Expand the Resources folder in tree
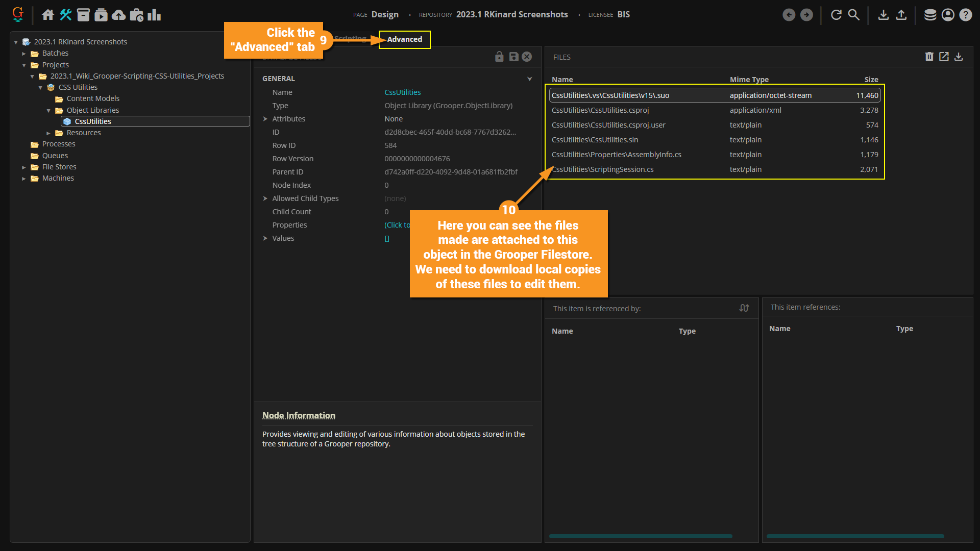980x551 pixels. point(48,133)
